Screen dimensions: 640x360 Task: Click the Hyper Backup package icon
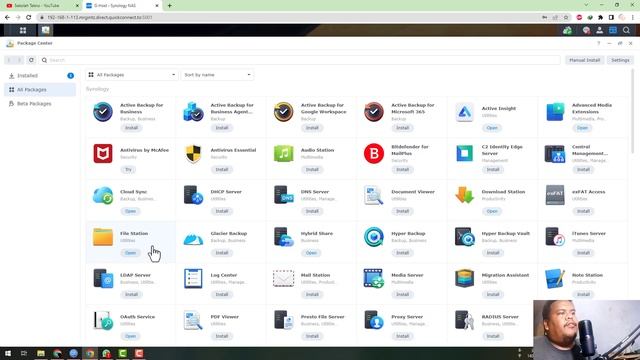[374, 237]
